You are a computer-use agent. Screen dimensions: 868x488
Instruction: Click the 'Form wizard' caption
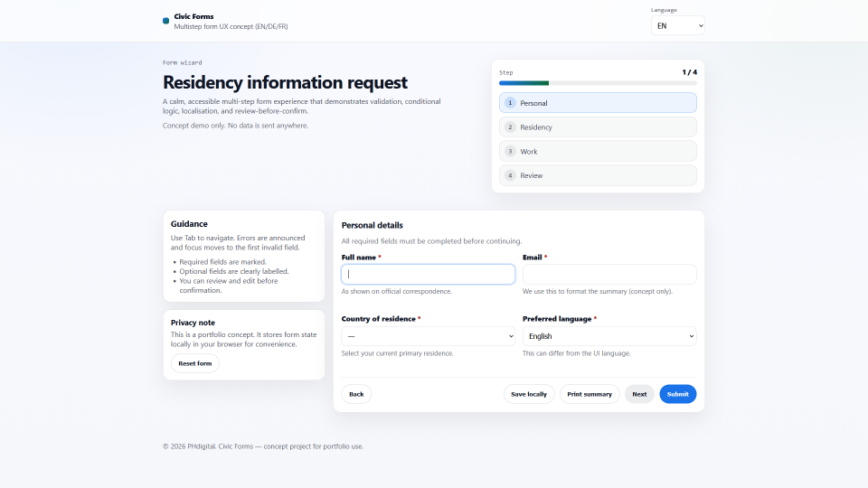click(x=182, y=62)
